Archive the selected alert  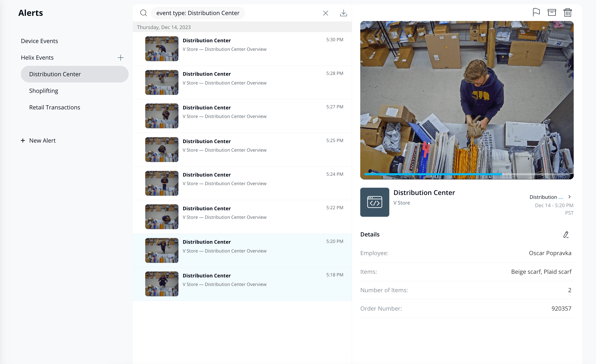[x=552, y=12]
